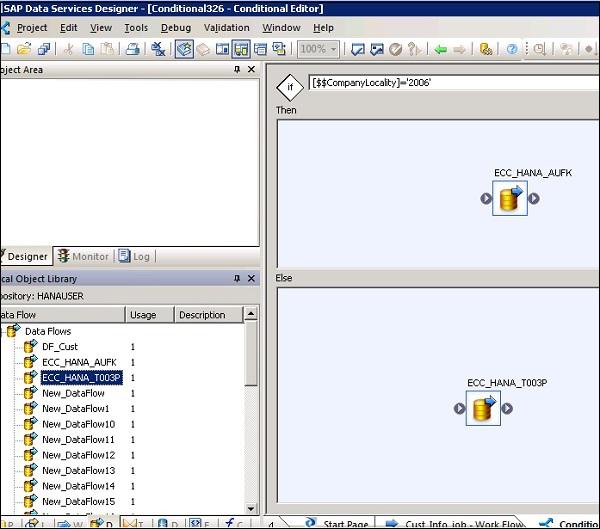Select New_DataFlow10 in object library
This screenshot has height=529, width=600.
78,424
